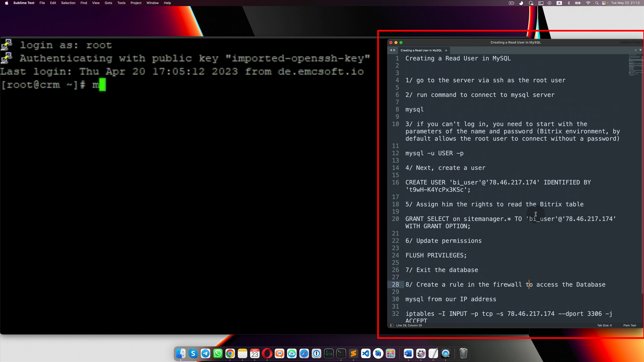Click the back tab navigation arrow
This screenshot has width=644, height=362.
pos(391,50)
